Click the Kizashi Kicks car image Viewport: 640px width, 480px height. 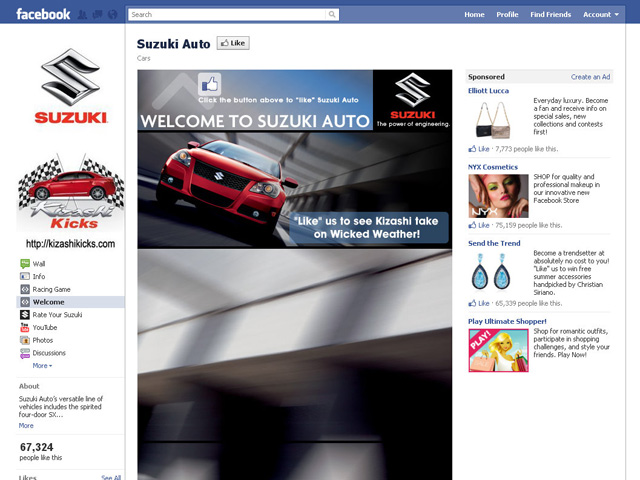pyautogui.click(x=71, y=191)
